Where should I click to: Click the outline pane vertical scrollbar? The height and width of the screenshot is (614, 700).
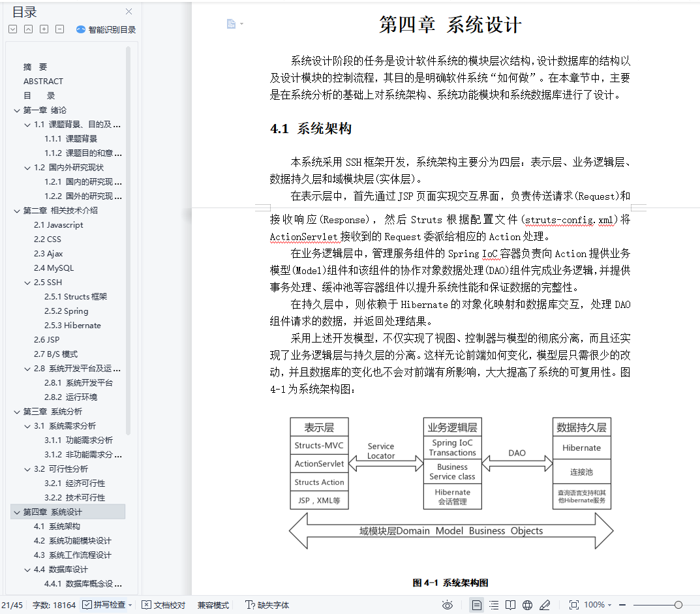(128, 240)
